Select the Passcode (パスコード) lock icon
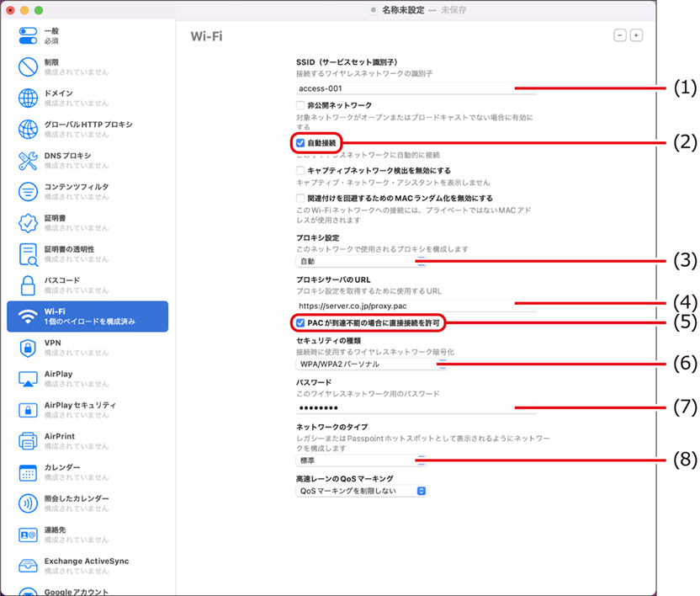Viewport: 700px width, 596px height. click(28, 285)
